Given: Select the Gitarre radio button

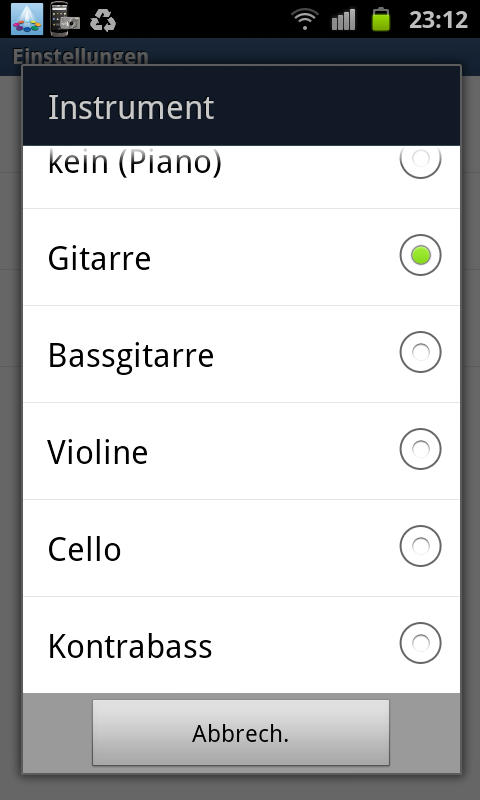Looking at the screenshot, I should click(420, 255).
